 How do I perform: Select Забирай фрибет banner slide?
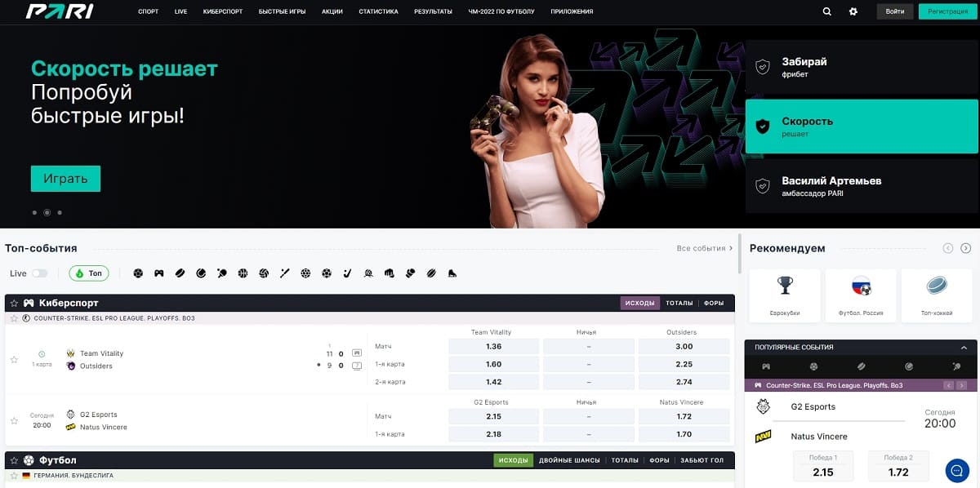click(862, 67)
